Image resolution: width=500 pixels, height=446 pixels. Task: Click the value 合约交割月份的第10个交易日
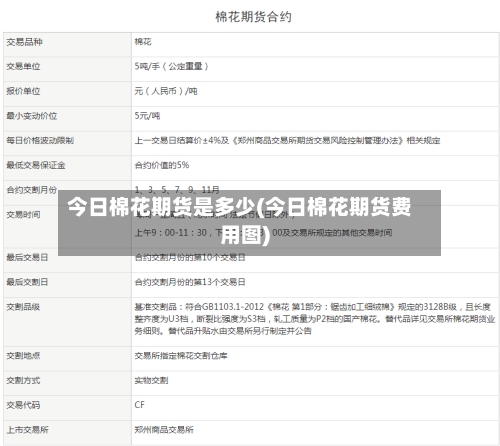coord(190,258)
